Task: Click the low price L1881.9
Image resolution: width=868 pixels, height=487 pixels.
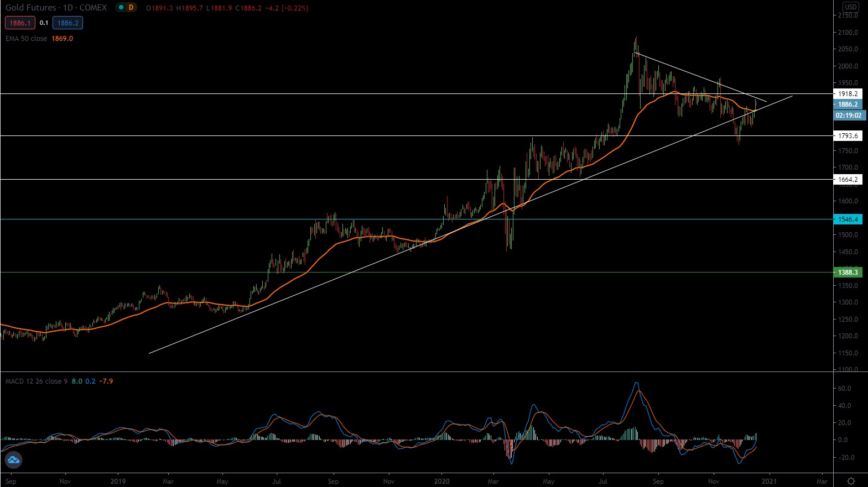Action: 219,8
